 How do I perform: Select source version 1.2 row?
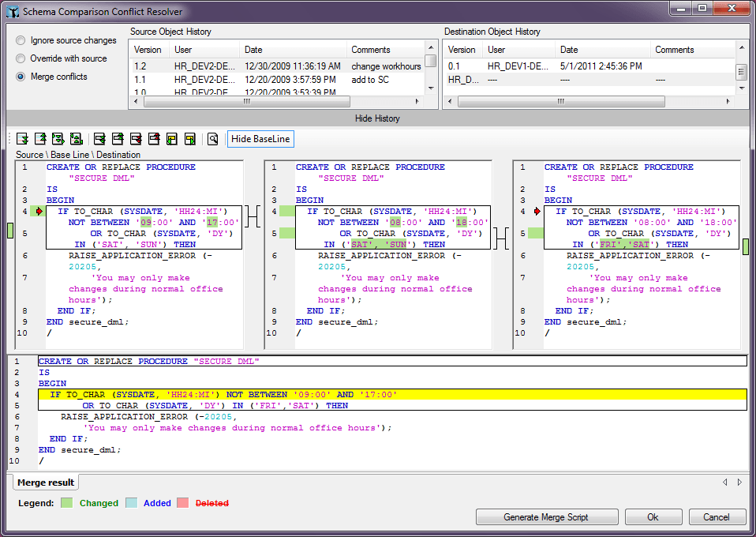click(277, 66)
